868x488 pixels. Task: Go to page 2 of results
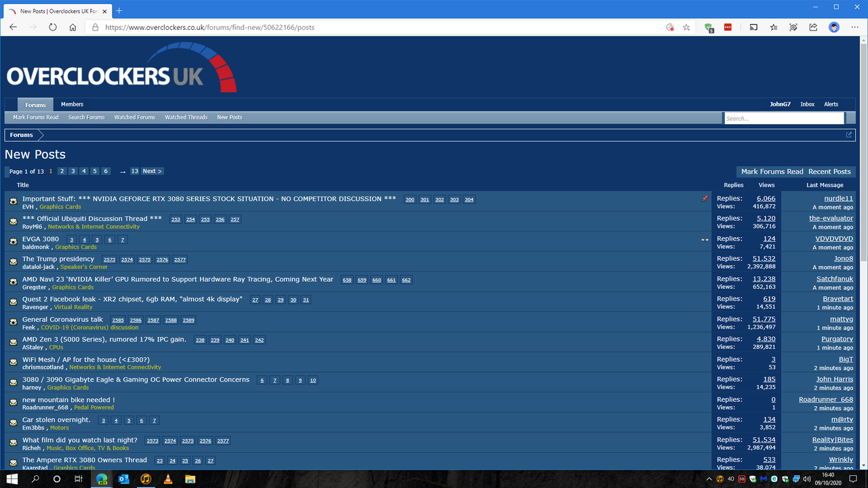tap(62, 171)
